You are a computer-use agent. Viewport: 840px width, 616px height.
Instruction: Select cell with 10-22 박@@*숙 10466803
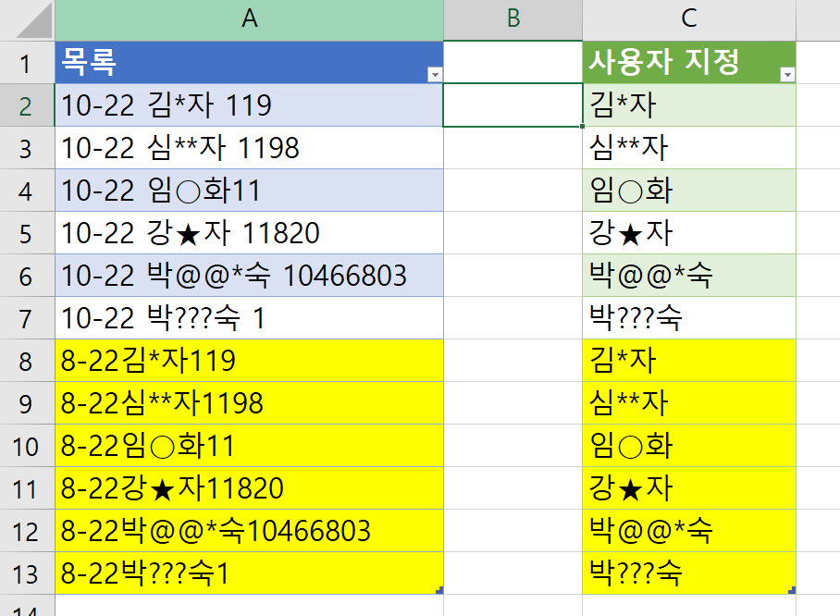[x=249, y=276]
